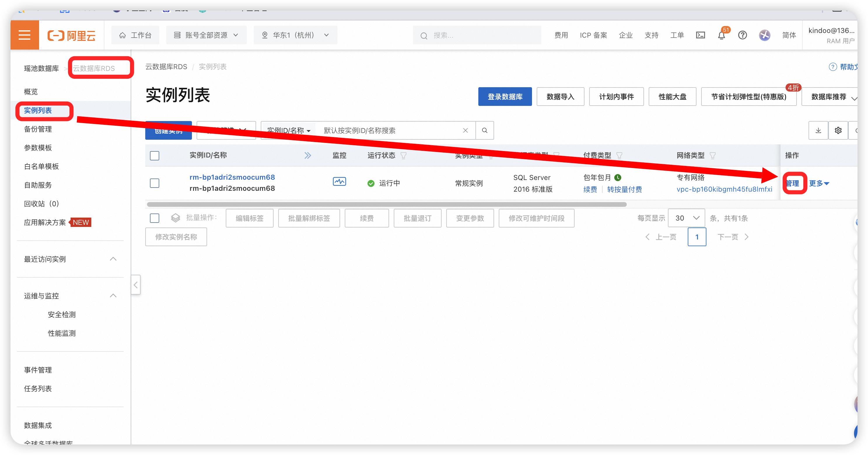The width and height of the screenshot is (868, 455).
Task: Filter by network type funnel icon
Action: [713, 155]
